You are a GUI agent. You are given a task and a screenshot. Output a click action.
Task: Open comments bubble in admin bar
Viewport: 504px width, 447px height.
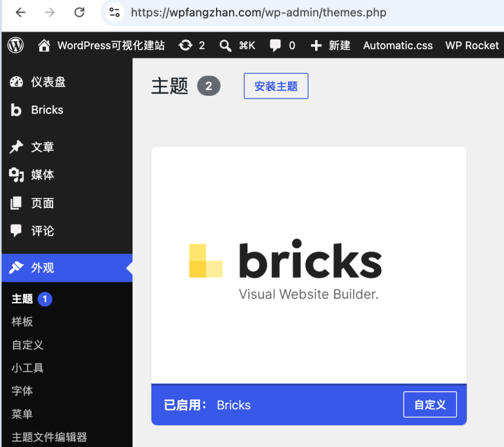tap(282, 45)
